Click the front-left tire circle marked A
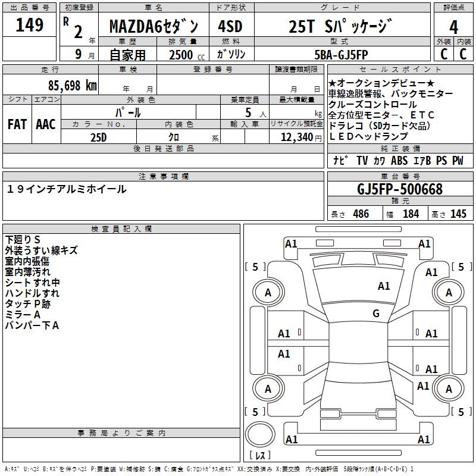 point(268,293)
